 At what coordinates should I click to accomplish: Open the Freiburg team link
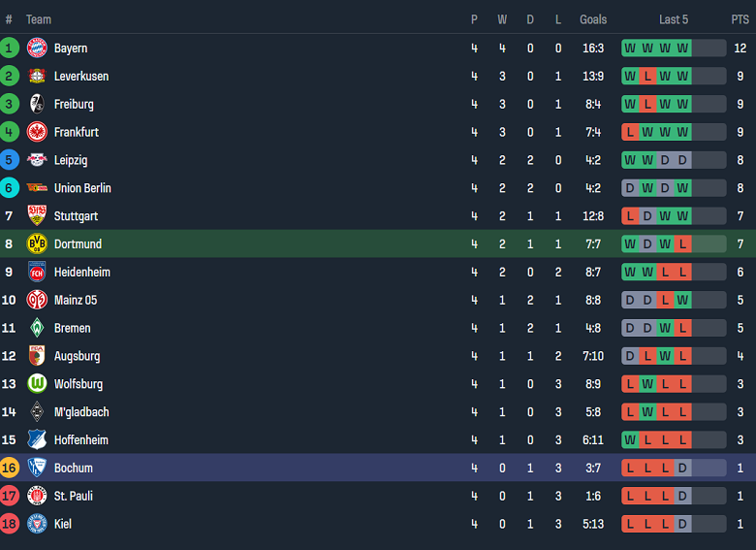[74, 104]
